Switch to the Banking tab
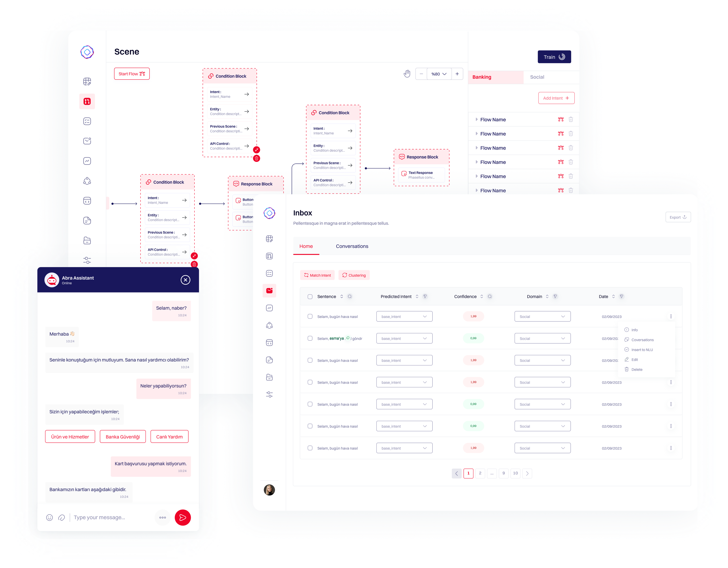 coord(496,77)
